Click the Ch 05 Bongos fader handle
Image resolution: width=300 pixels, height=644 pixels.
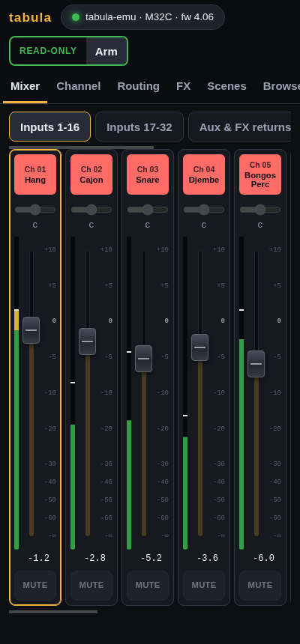256,364
